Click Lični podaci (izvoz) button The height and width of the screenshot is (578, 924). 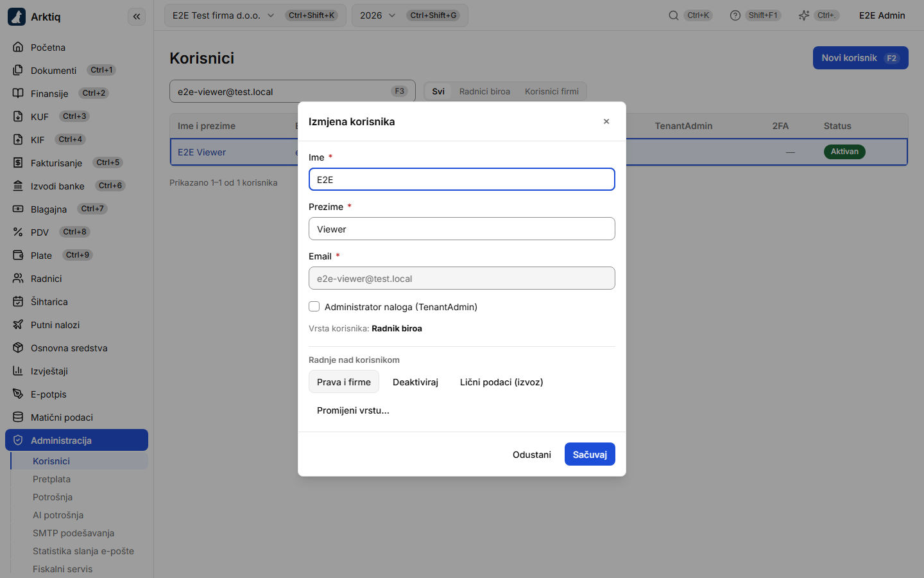502,382
